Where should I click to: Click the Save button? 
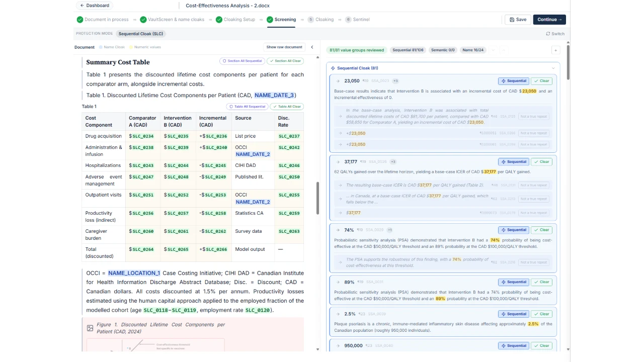click(x=518, y=20)
